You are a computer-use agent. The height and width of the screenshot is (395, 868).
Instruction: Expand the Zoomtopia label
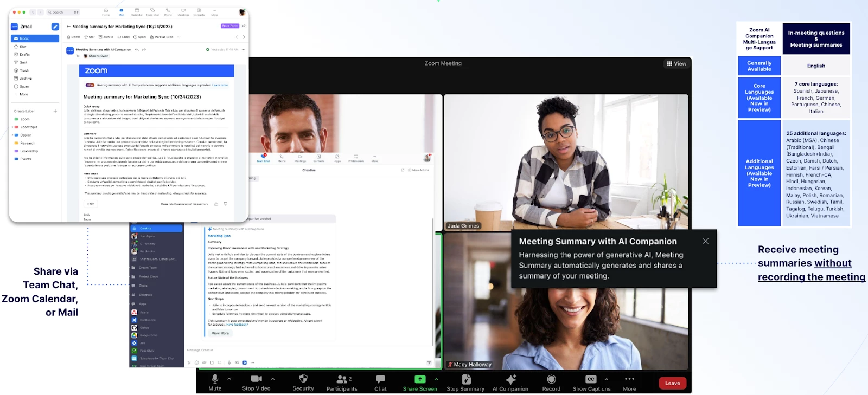click(12, 127)
